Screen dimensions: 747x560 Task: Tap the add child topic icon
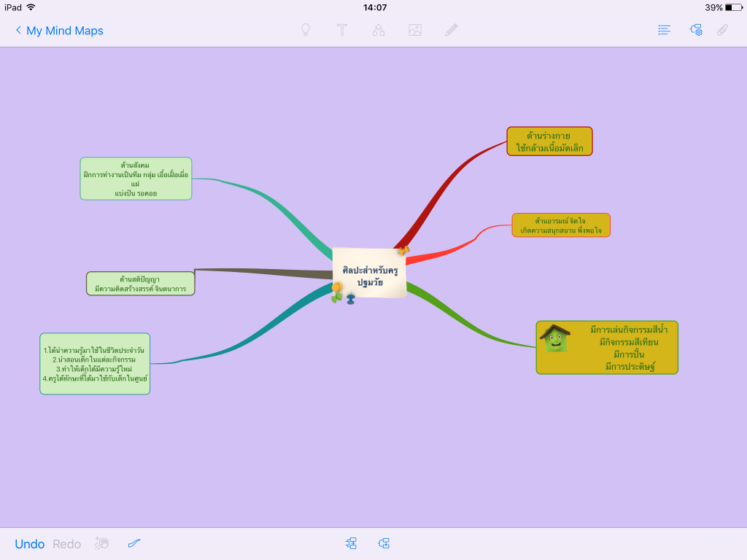pos(384,543)
